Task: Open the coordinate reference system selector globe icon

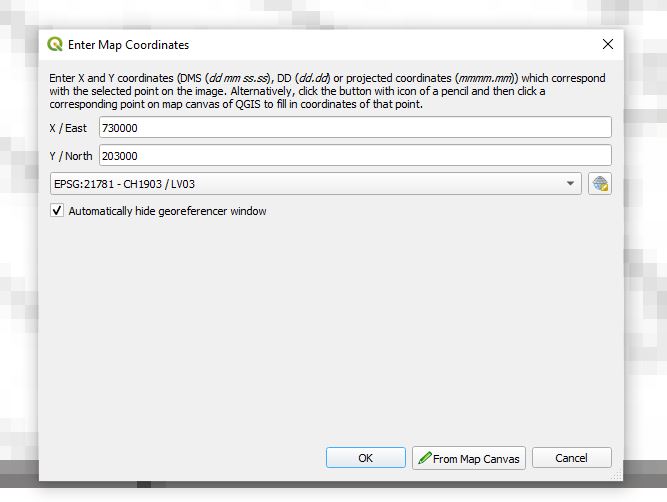Action: pyautogui.click(x=600, y=184)
